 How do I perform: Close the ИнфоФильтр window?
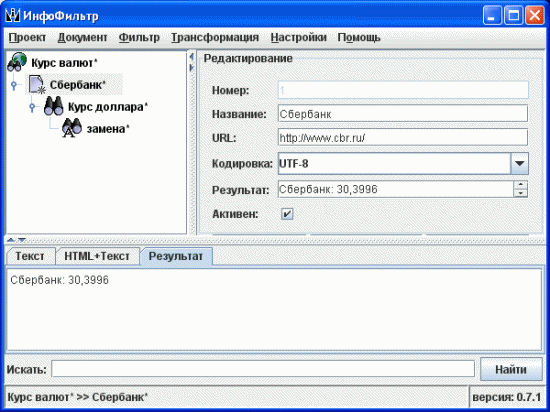pos(535,15)
